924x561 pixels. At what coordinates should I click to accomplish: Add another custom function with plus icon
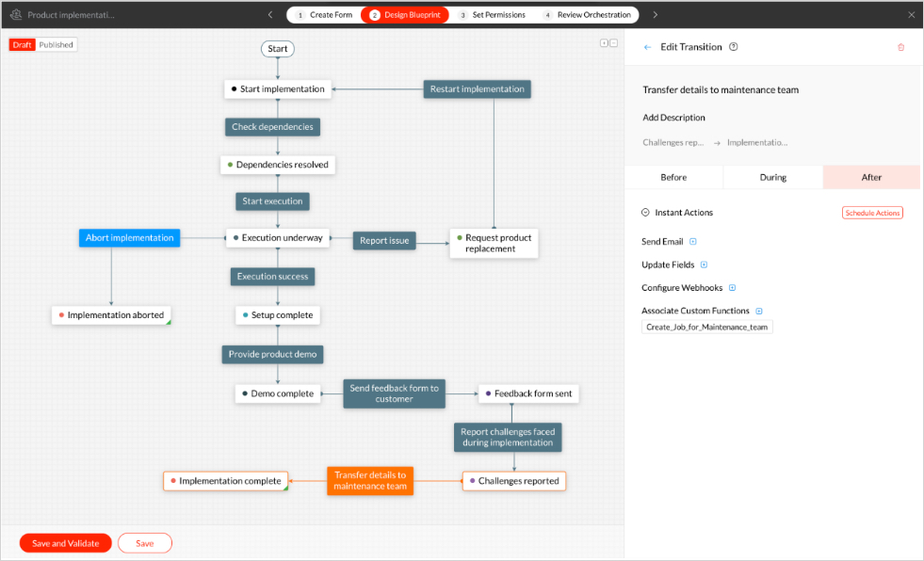761,311
